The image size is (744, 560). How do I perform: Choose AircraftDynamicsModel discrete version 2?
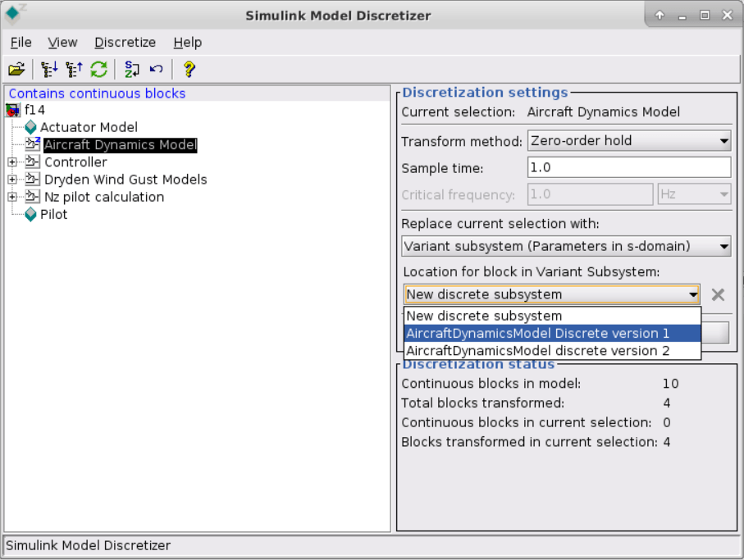[552, 351]
